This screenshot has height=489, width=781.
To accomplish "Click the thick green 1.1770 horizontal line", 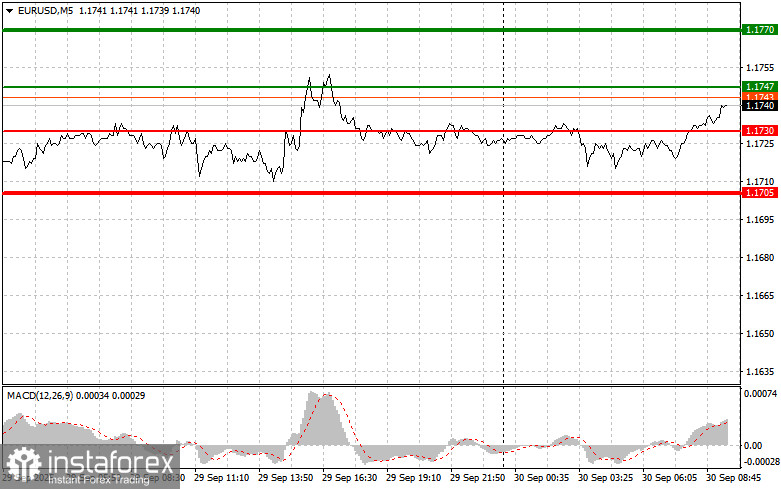I will 372,30.
